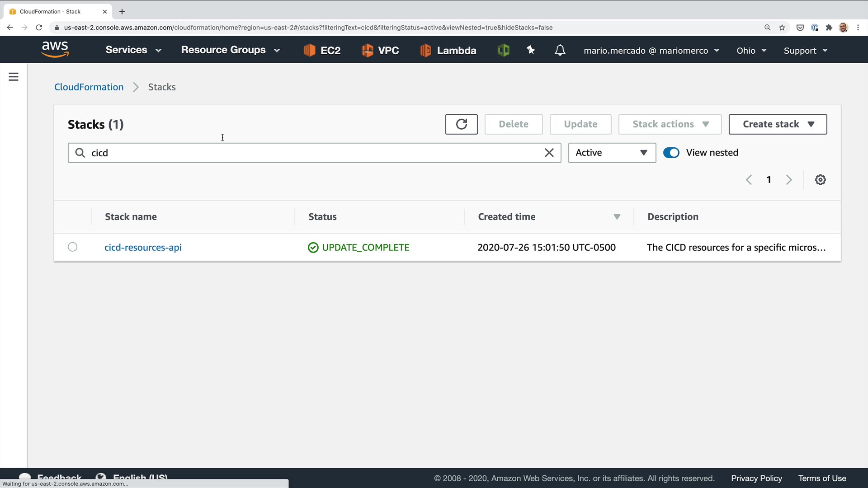
Task: Click the notifications bell icon
Action: coord(560,50)
